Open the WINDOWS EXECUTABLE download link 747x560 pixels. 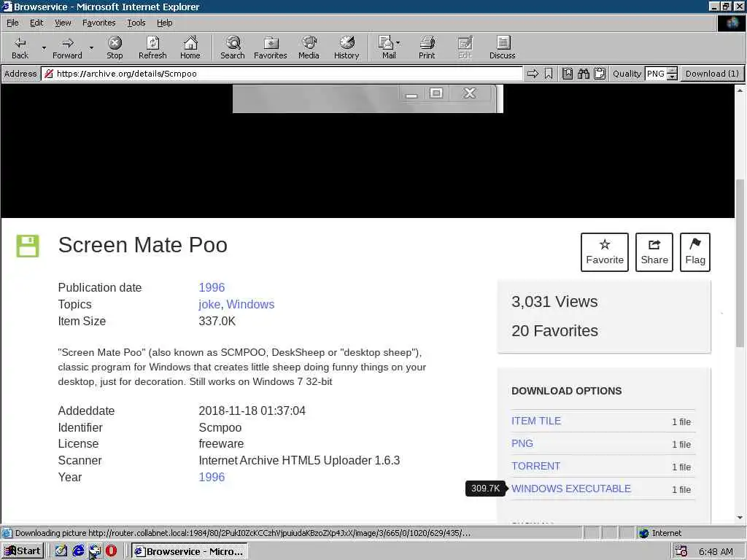pos(570,489)
